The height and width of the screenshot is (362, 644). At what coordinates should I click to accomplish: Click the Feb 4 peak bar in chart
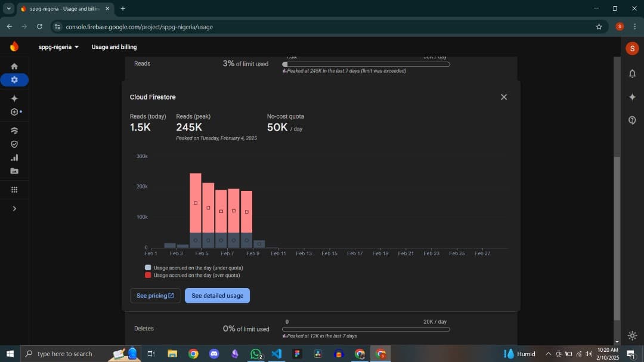[196, 211]
